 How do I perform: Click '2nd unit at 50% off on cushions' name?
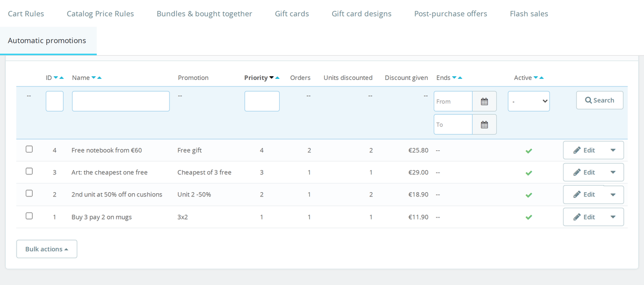coord(117,195)
